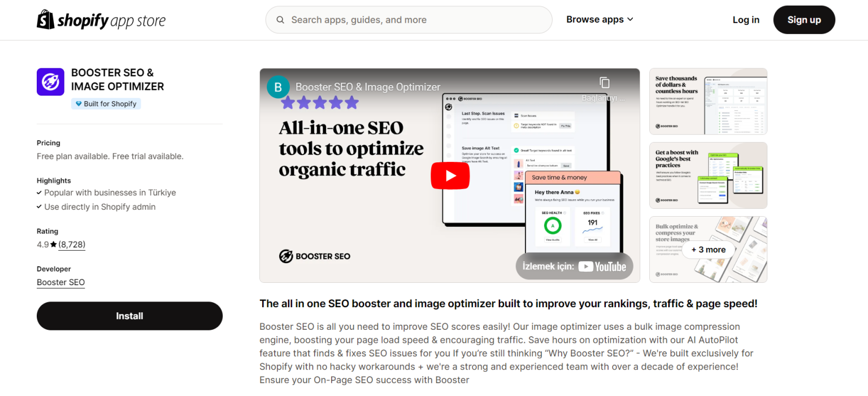Click the channel avatar B in video
The width and height of the screenshot is (868, 396).
(x=278, y=87)
